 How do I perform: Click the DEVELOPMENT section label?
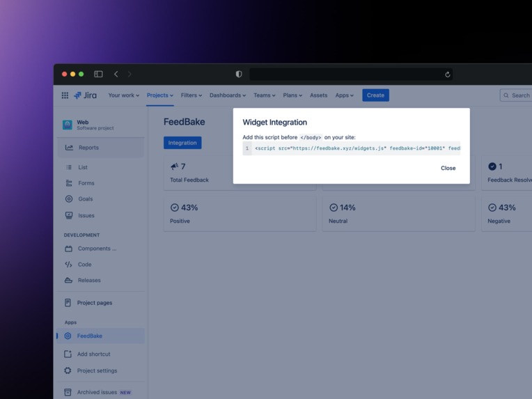[x=81, y=235]
